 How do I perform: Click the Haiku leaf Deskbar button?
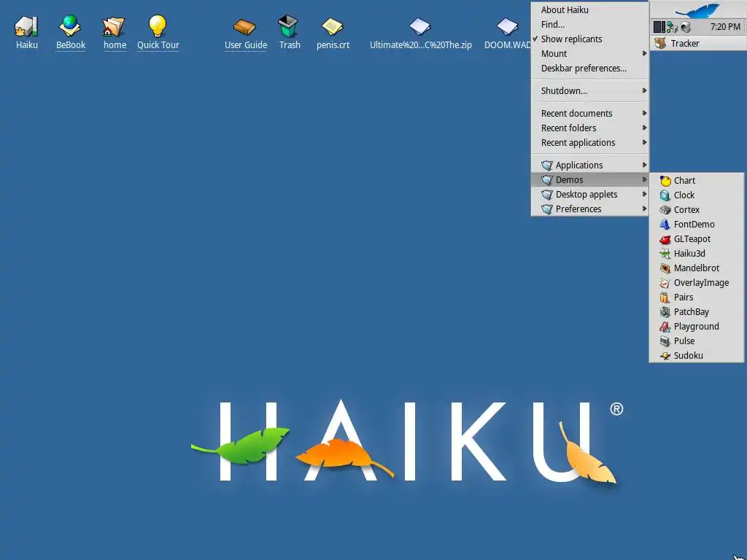pyautogui.click(x=698, y=10)
